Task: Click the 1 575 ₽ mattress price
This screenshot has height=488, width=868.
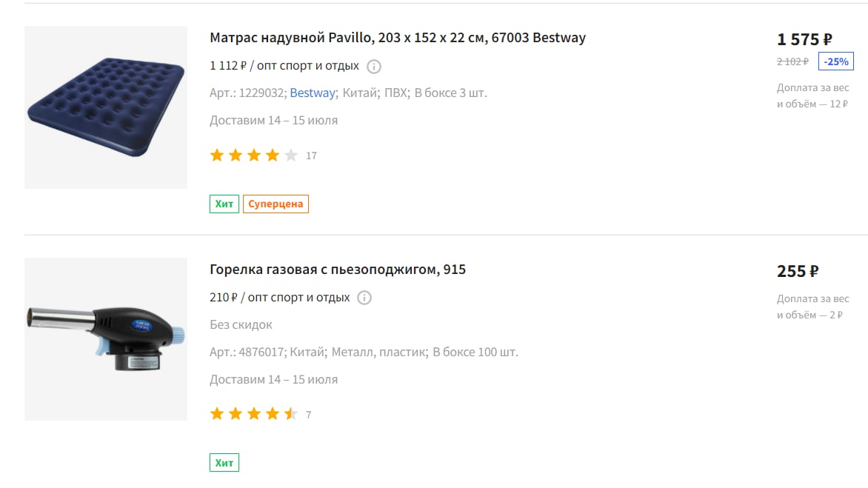Action: coord(804,39)
